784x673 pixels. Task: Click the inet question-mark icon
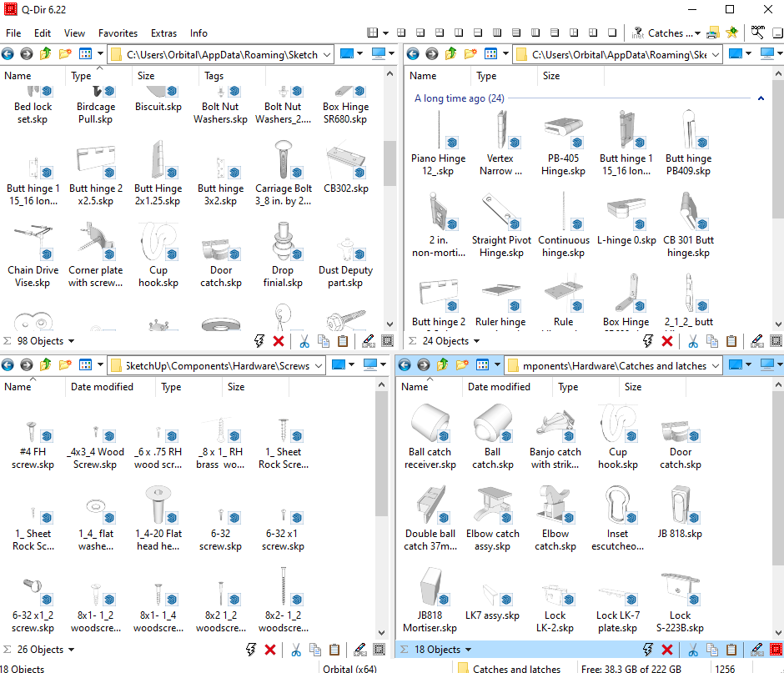click(637, 33)
